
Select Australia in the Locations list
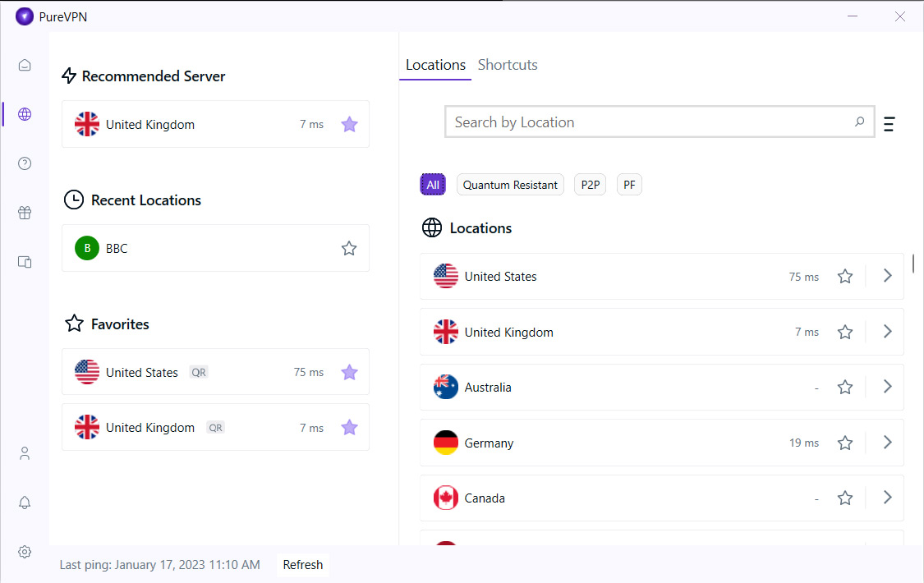point(662,387)
